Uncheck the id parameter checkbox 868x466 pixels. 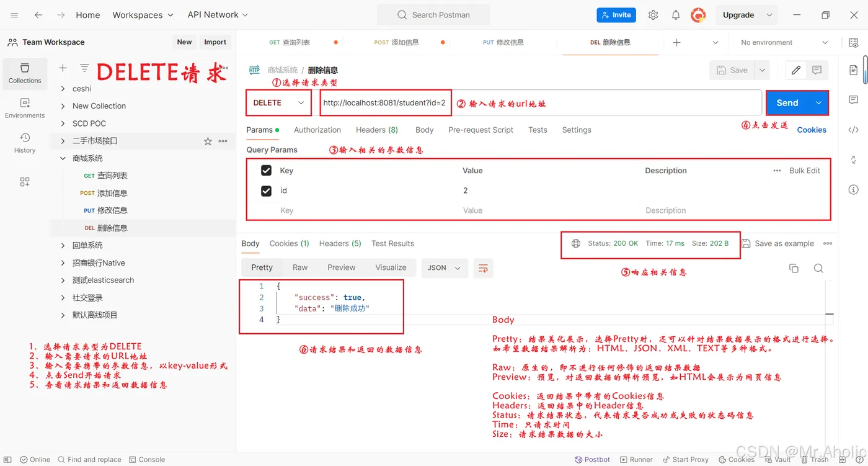[x=267, y=190]
